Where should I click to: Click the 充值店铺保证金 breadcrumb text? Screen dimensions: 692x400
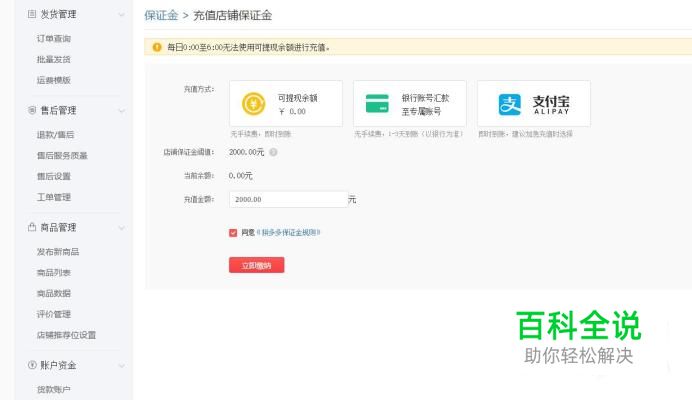[233, 15]
